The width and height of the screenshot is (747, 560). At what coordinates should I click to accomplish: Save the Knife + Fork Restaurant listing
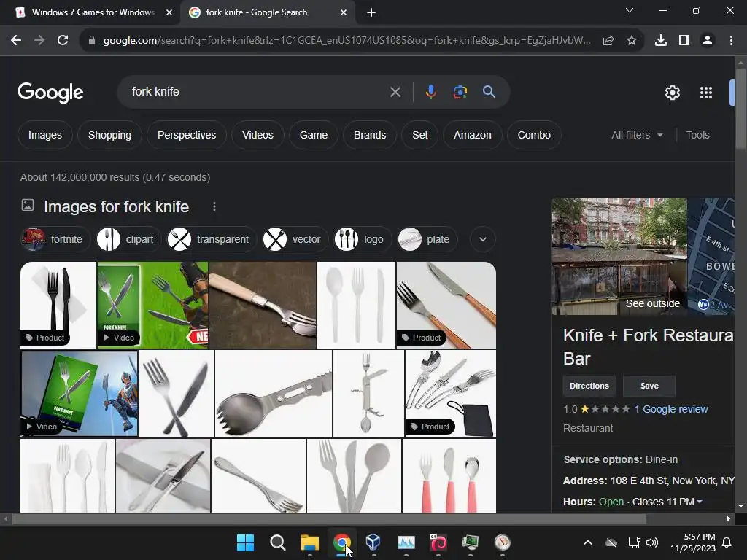[649, 386]
